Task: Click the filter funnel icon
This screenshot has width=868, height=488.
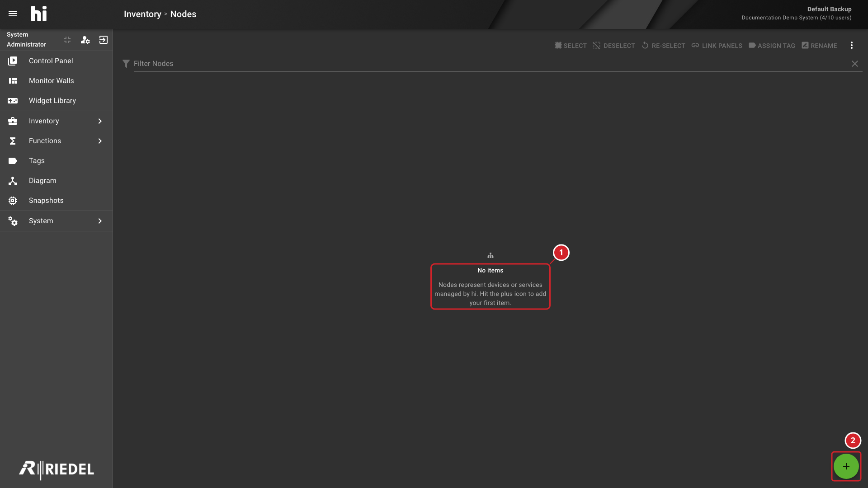Action: (126, 64)
